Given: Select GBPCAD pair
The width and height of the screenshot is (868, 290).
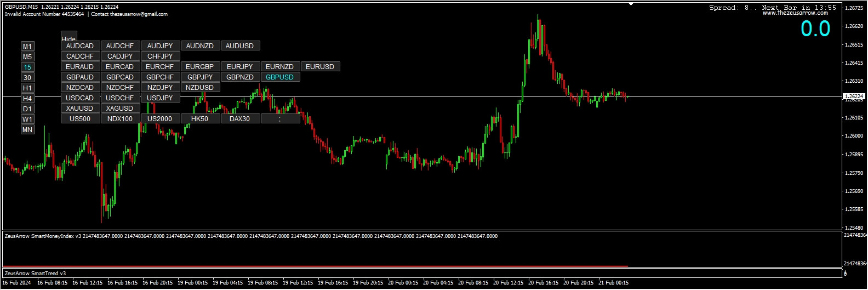Looking at the screenshot, I should [120, 77].
